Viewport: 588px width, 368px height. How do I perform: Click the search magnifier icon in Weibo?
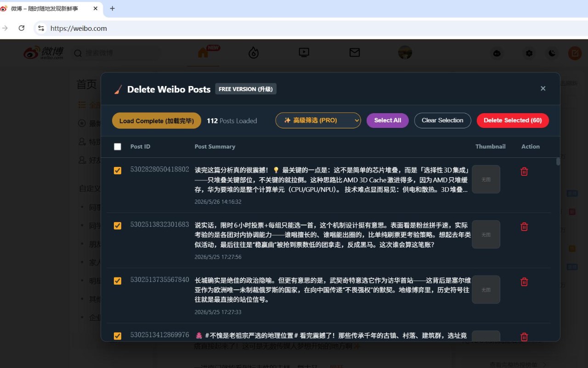pos(78,53)
